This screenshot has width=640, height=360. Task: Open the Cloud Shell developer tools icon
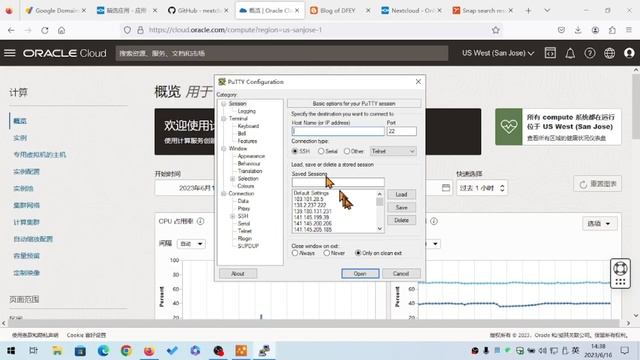point(550,53)
